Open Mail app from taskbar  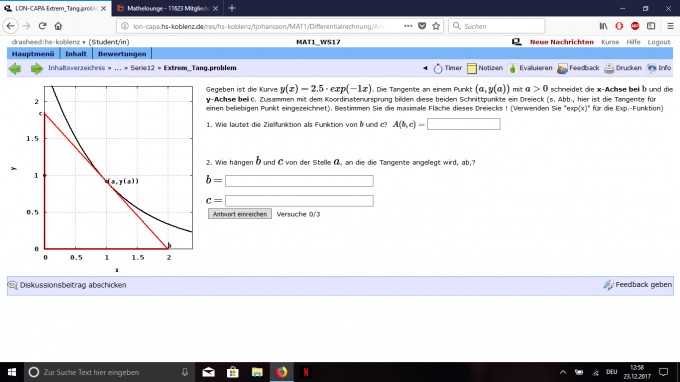pyautogui.click(x=209, y=372)
